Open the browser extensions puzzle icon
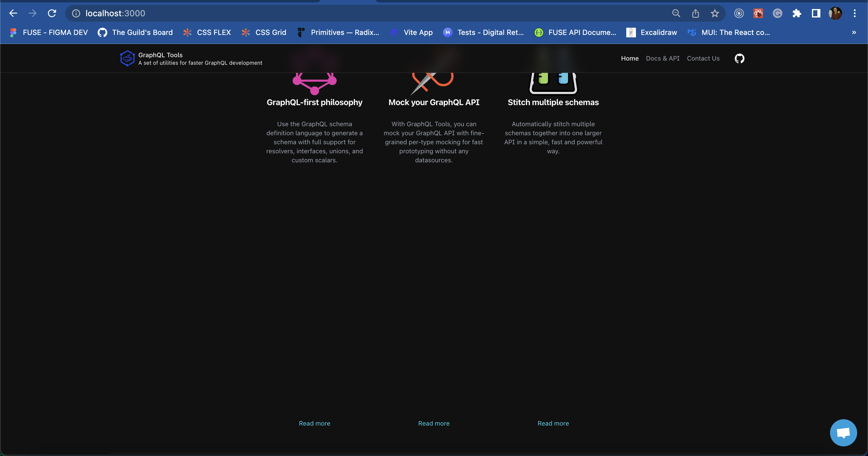The height and width of the screenshot is (456, 868). pos(797,14)
